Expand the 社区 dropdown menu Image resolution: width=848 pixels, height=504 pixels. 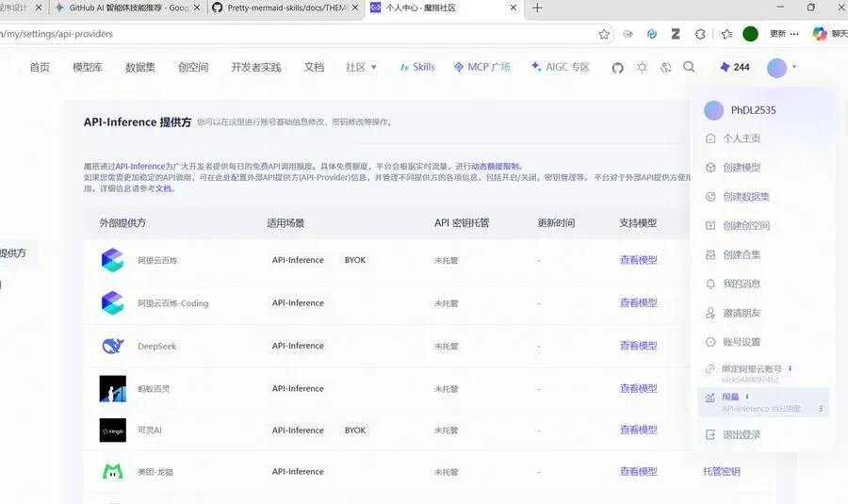pyautogui.click(x=361, y=67)
